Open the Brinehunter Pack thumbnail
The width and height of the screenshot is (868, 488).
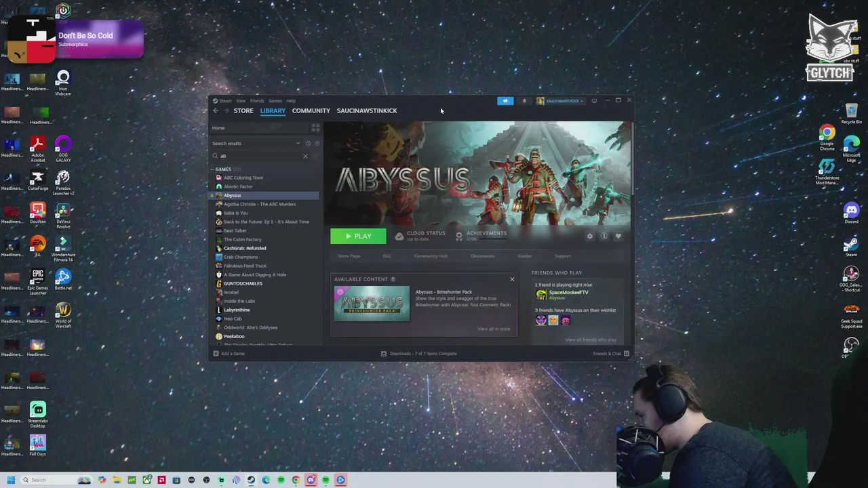point(372,304)
